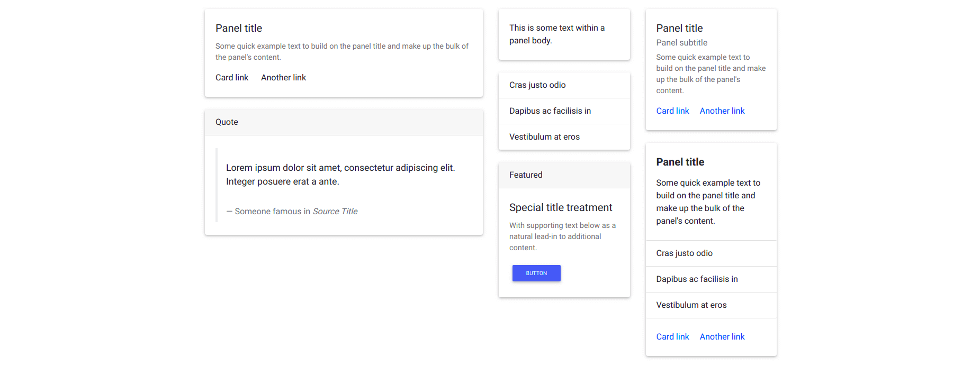The image size is (980, 366).
Task: Open 'Another link' in bottom right card footer
Action: pos(722,337)
